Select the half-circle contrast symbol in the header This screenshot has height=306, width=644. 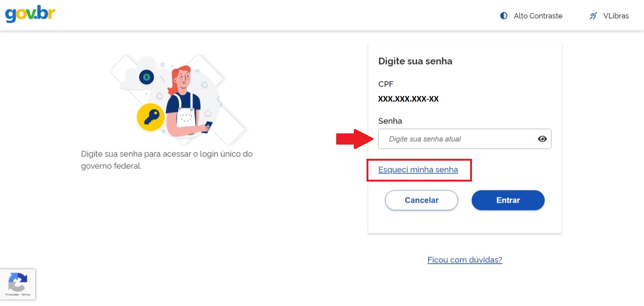[x=503, y=16]
